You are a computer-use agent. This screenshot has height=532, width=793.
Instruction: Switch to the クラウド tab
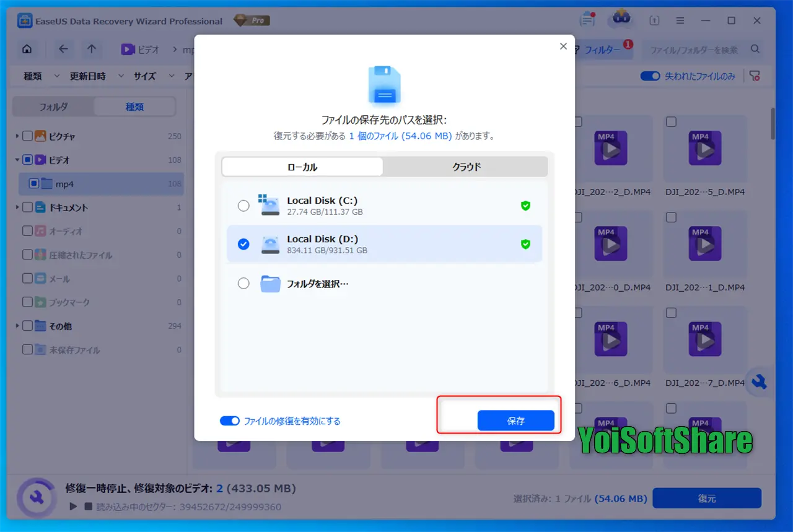click(466, 167)
